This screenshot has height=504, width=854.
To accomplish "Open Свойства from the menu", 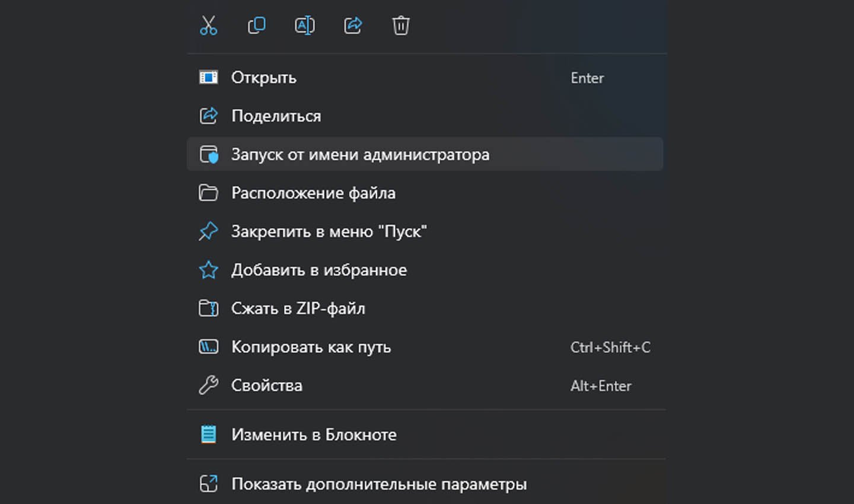I will (x=425, y=385).
